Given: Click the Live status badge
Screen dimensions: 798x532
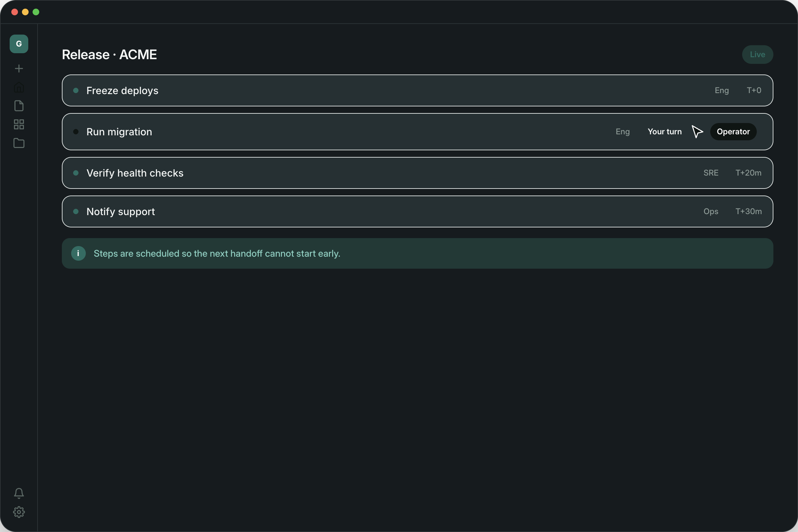Looking at the screenshot, I should [x=757, y=55].
